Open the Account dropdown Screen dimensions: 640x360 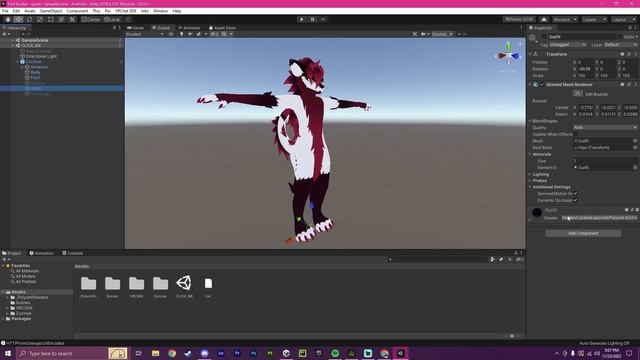pos(565,19)
